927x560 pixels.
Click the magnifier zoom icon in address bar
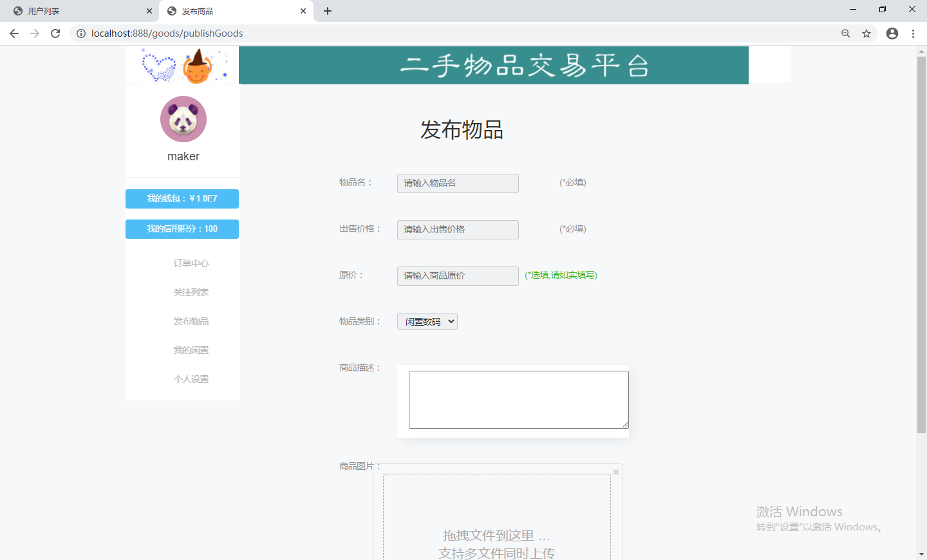point(845,33)
